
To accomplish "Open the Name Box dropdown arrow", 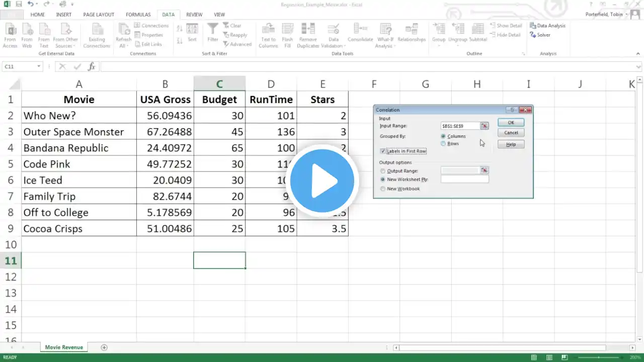I will pyautogui.click(x=39, y=67).
